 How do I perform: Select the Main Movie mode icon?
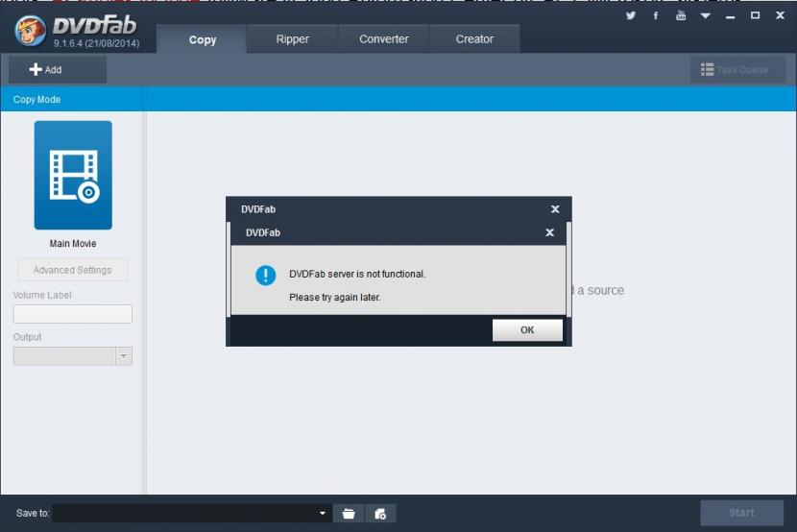pos(73,176)
